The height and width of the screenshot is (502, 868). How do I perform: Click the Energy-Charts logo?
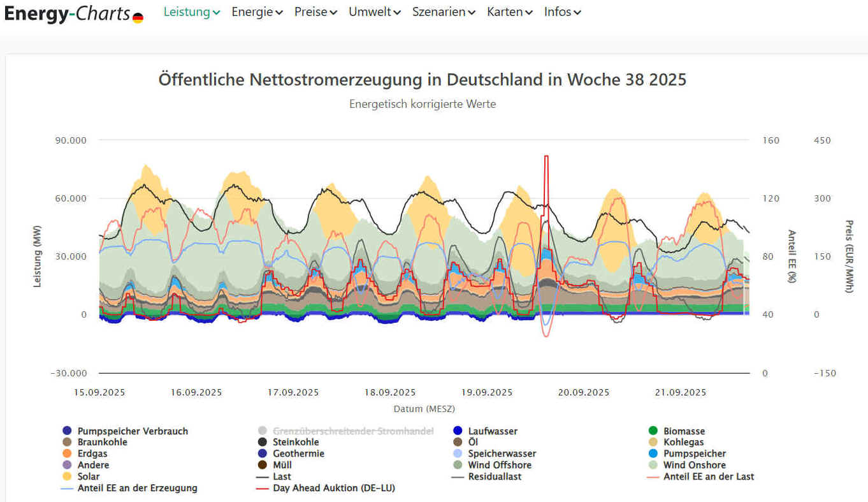point(67,13)
